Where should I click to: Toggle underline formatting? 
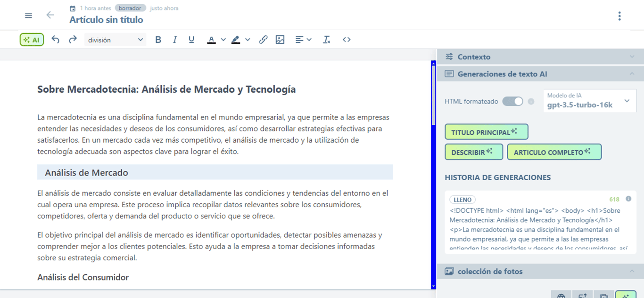[191, 40]
